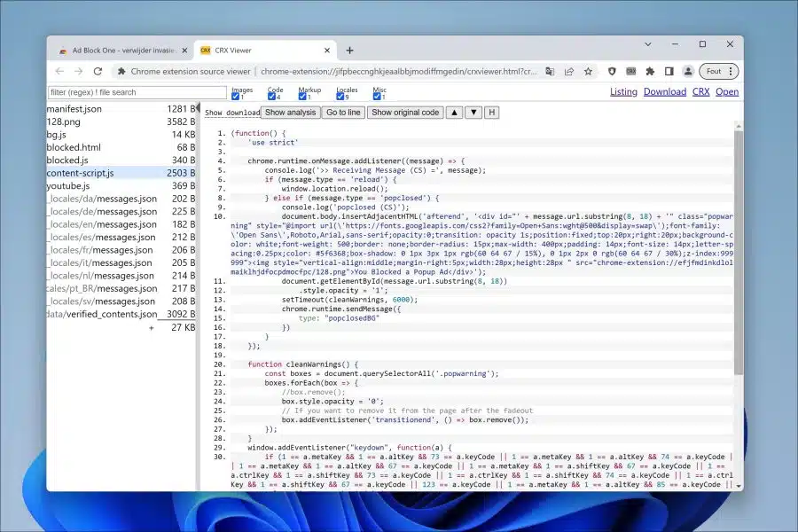Open blocked.html in the file list
Image resolution: width=798 pixels, height=532 pixels.
(x=121, y=147)
